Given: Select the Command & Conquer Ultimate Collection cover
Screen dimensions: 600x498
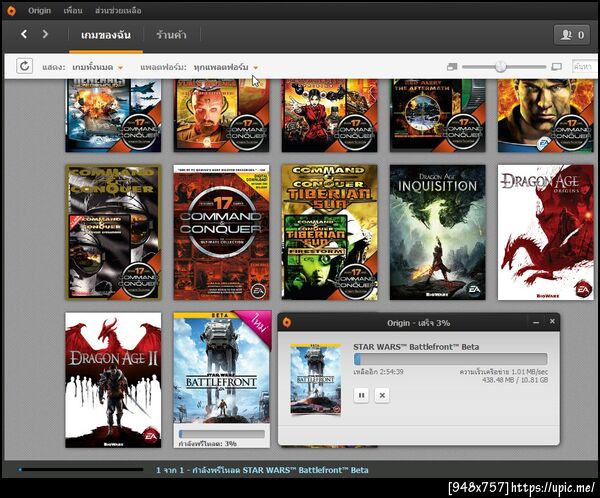Looking at the screenshot, I should tap(221, 232).
